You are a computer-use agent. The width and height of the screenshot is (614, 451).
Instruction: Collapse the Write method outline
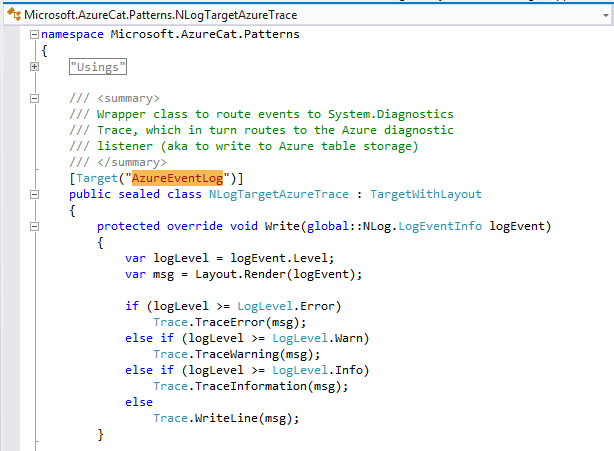(x=34, y=226)
